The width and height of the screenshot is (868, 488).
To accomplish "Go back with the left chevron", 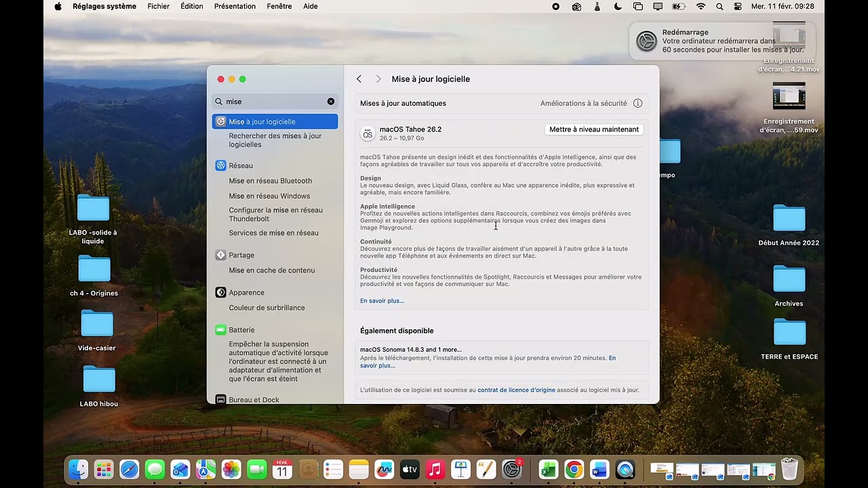I will click(x=359, y=79).
